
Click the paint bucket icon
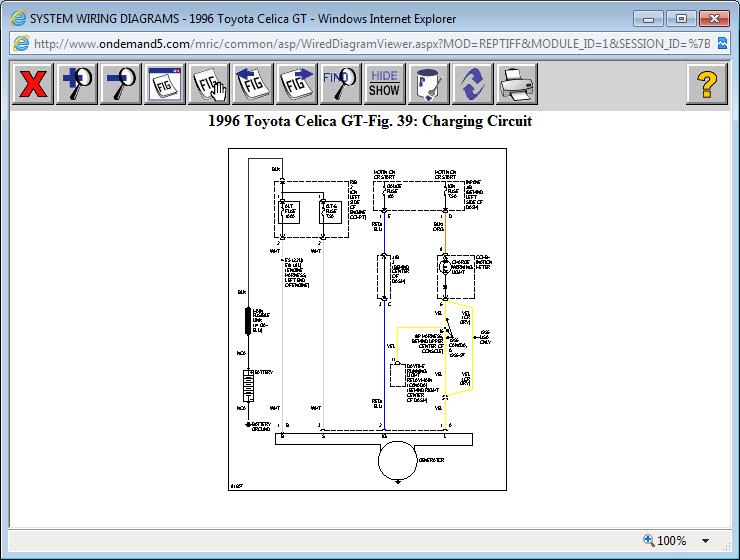(x=429, y=84)
